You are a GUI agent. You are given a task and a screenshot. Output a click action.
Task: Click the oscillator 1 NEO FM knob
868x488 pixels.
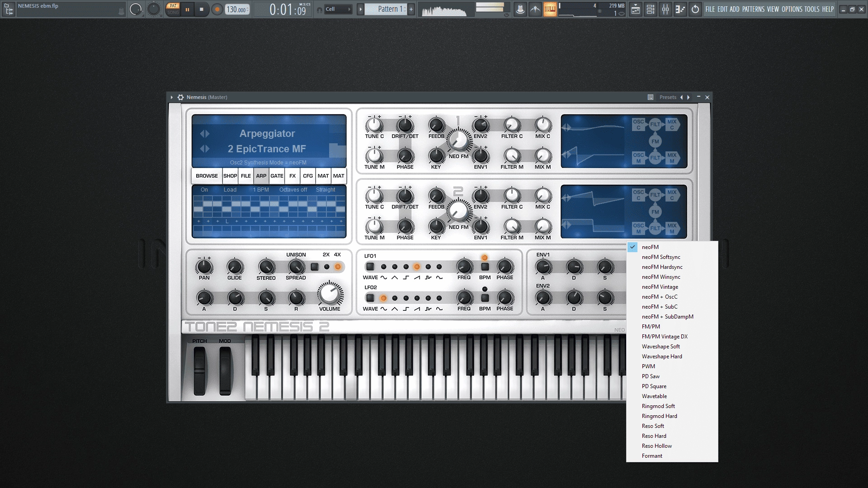click(458, 141)
